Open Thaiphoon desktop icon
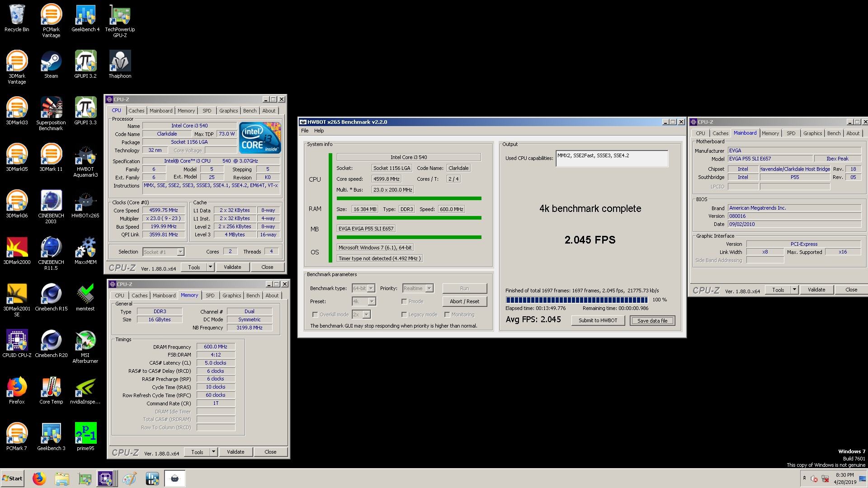Screen dimensions: 868x488 (x=120, y=65)
